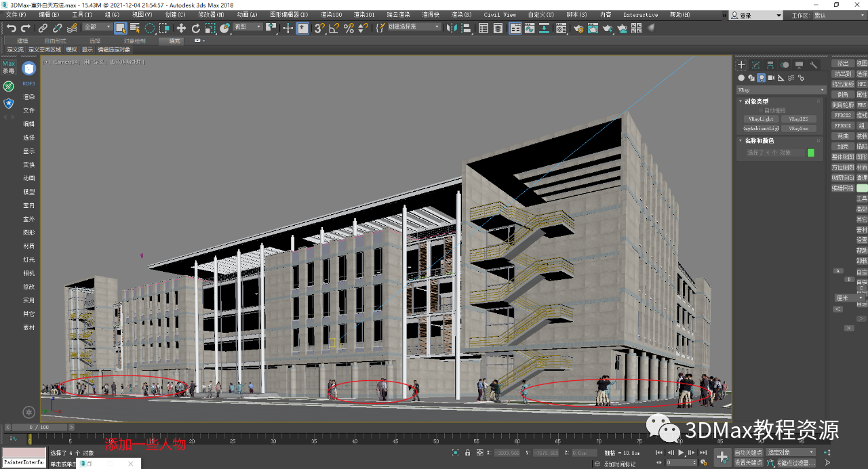Open 修改器(M) menu
The width and height of the screenshot is (868, 469).
[x=211, y=14]
